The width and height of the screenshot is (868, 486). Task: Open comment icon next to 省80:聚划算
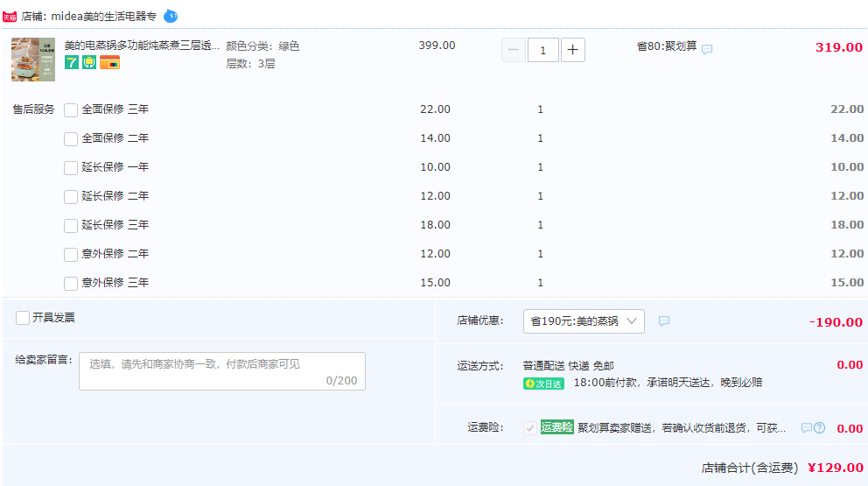(707, 49)
